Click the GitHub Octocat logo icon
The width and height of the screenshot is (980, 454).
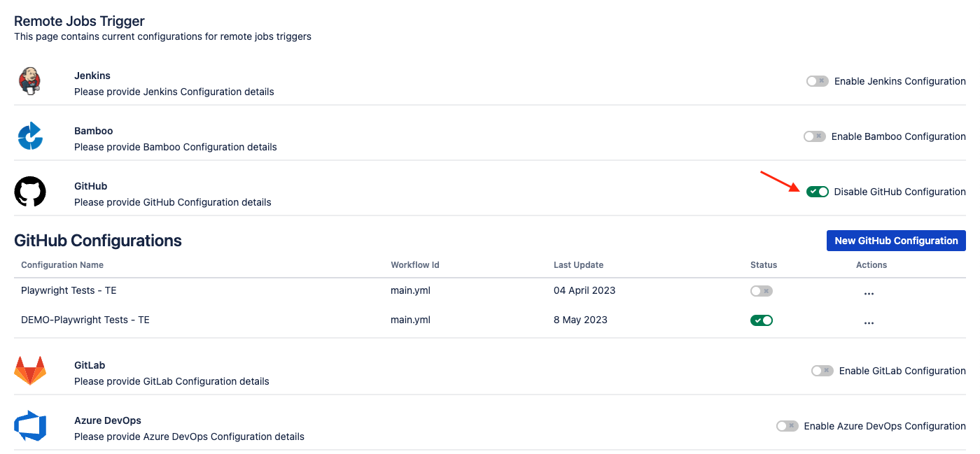tap(30, 192)
